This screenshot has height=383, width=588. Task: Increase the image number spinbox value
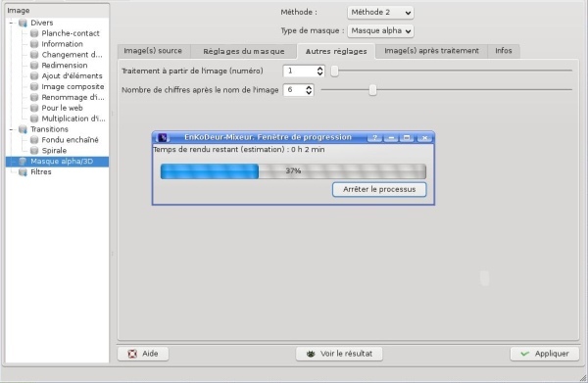[x=319, y=69]
